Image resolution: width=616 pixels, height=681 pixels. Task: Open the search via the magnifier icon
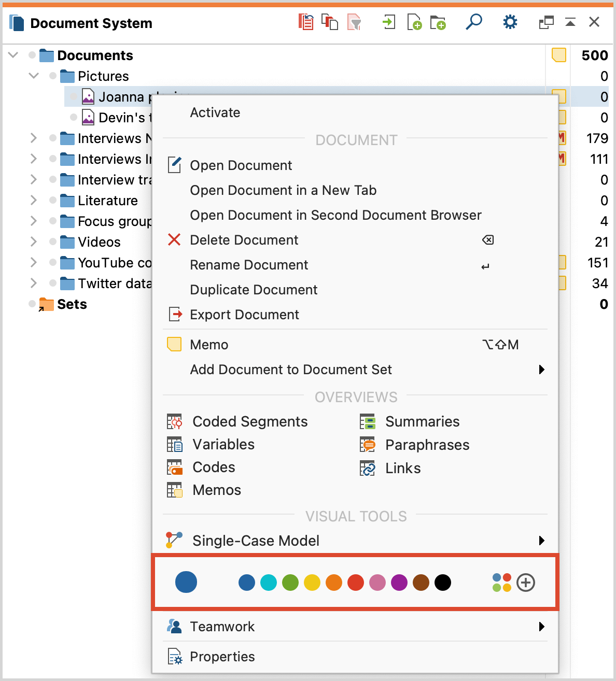[x=474, y=22]
